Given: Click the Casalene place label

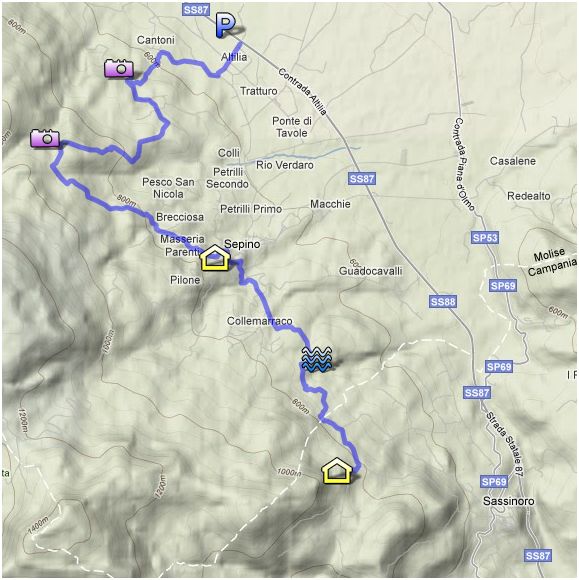Looking at the screenshot, I should 513,161.
